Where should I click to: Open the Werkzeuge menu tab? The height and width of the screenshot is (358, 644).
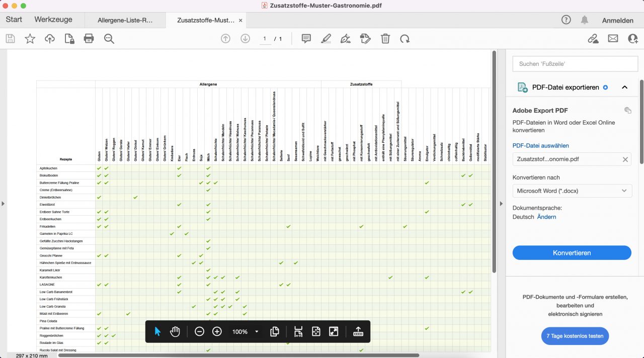pos(53,20)
